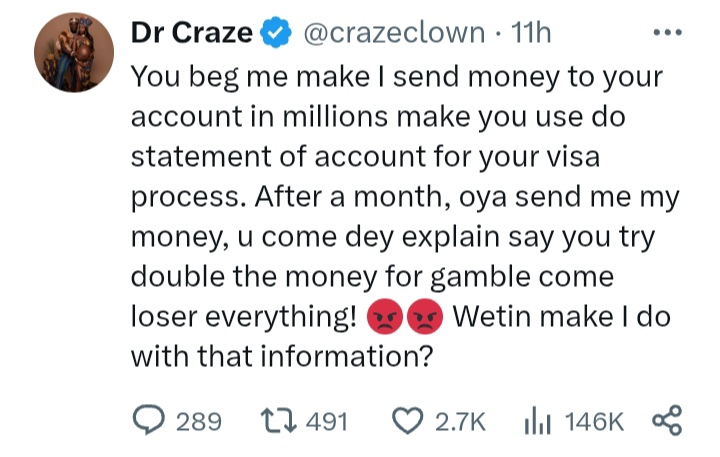Repost the tweet using the retweet arrows icon

click(x=274, y=421)
